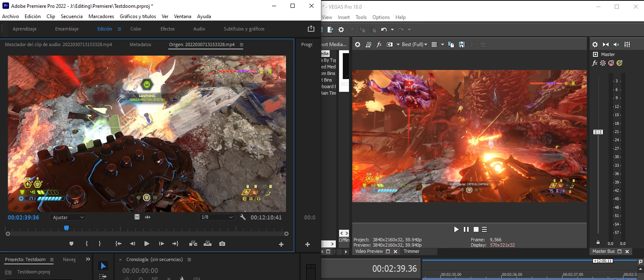Open the VEGAS undo history dropdown arrow
This screenshot has height=280, width=644.
(x=392, y=30)
